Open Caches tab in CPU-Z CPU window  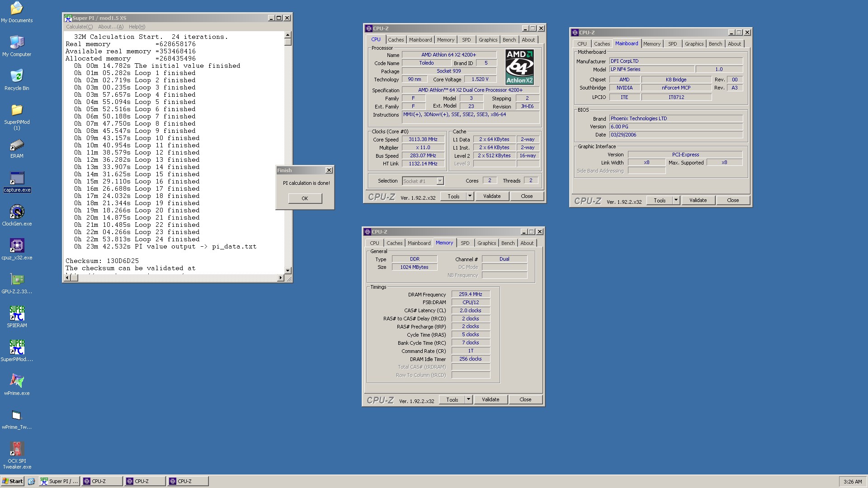click(396, 40)
